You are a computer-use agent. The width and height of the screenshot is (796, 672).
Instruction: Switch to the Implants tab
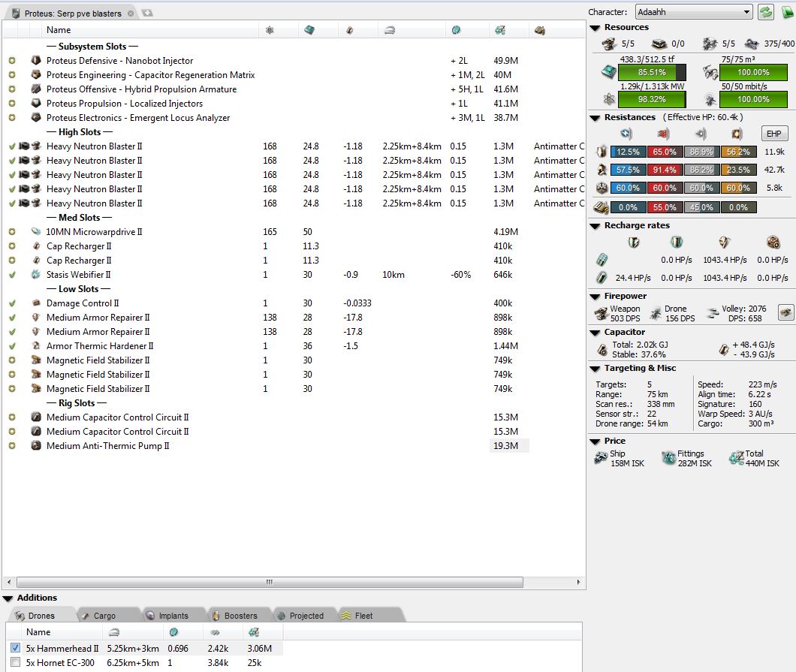tap(173, 615)
